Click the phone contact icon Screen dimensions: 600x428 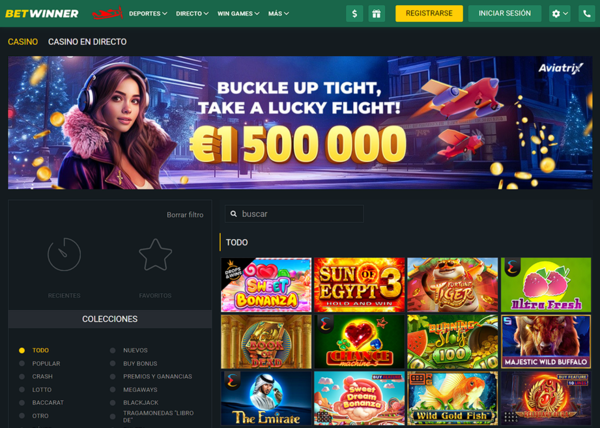(x=587, y=14)
